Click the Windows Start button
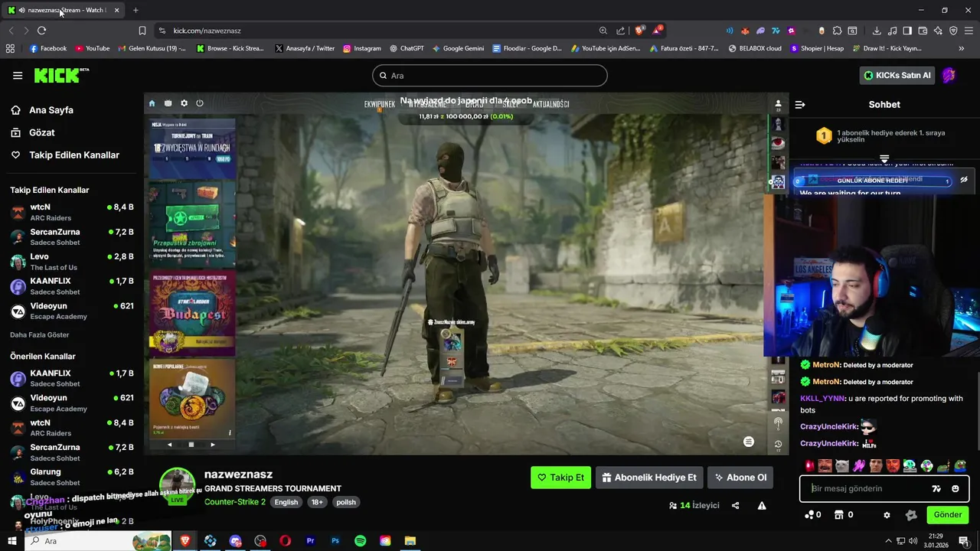The image size is (980, 551). (11, 541)
